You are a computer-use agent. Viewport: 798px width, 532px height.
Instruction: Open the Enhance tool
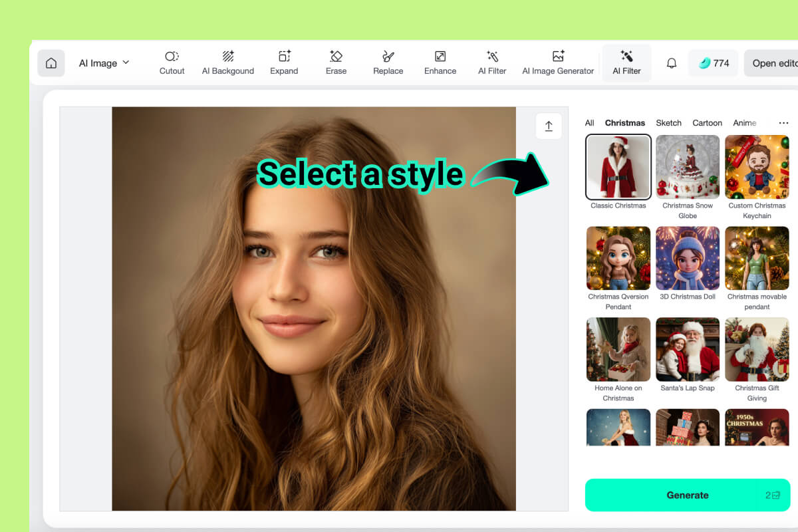[440, 63]
